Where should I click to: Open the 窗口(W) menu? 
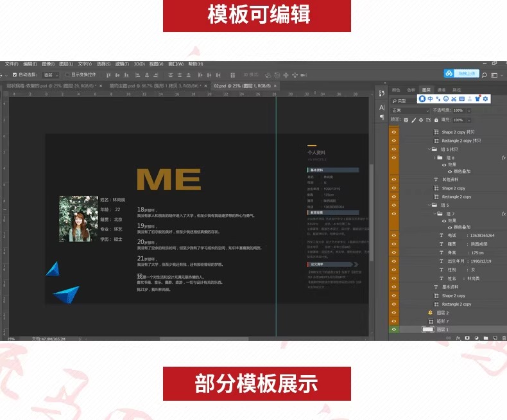176,64
